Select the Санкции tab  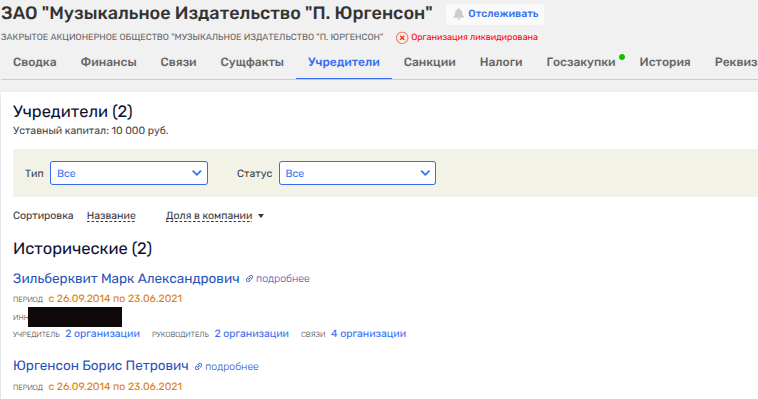coord(430,62)
